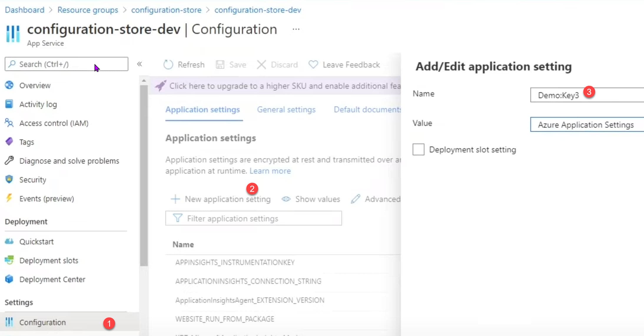Check the Deployment slot setting checkbox

418,149
